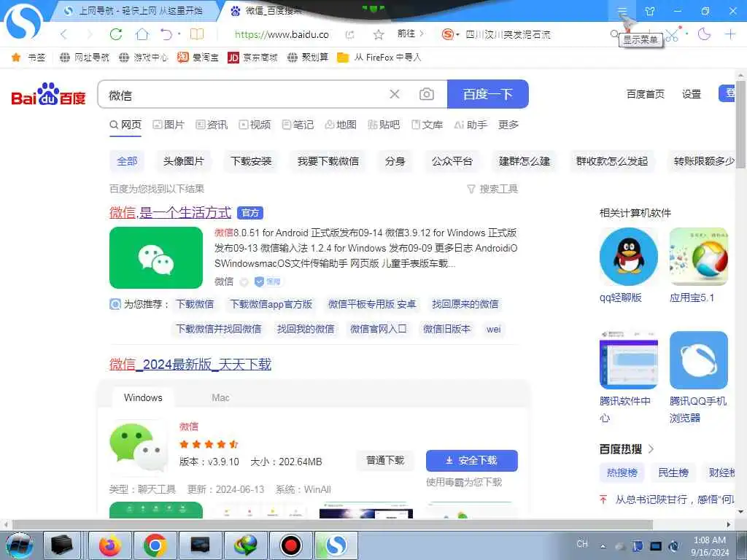Bookmark this page with the star icon
Screen dimensions: 747x560
379,34
